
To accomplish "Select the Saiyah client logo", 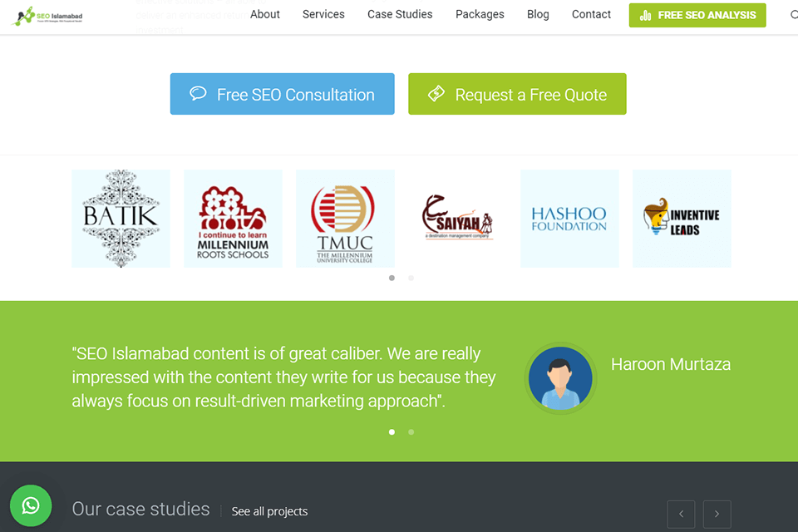I will [x=457, y=219].
